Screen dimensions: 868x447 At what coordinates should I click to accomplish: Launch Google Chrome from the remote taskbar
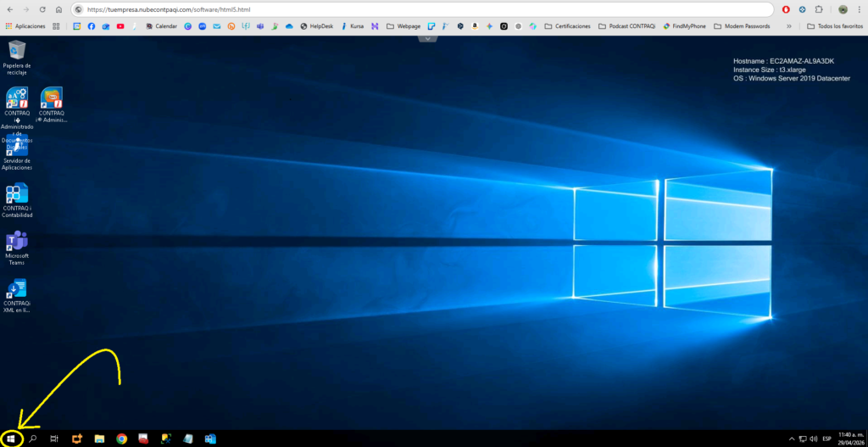point(122,439)
